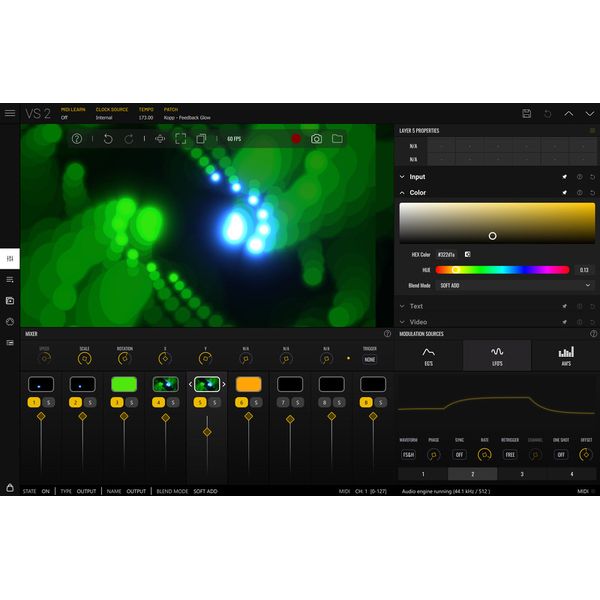Image resolution: width=600 pixels, height=600 pixels.
Task: Toggle mixer layer 5 on/off button
Action: (x=200, y=403)
